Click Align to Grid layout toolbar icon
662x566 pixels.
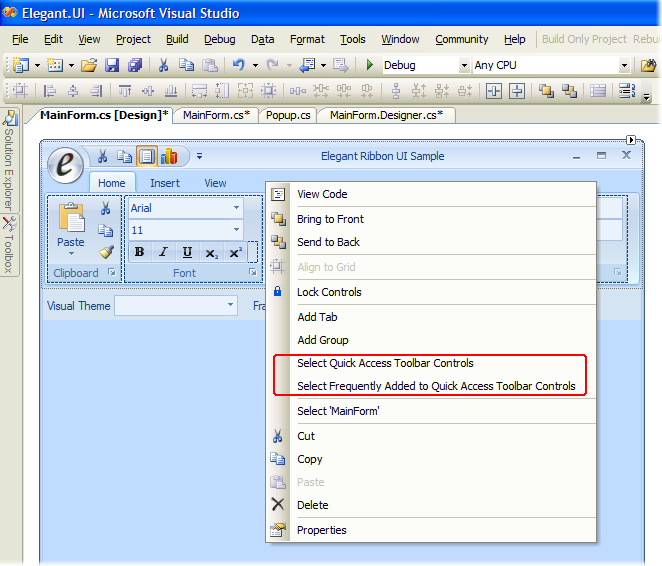click(x=20, y=90)
